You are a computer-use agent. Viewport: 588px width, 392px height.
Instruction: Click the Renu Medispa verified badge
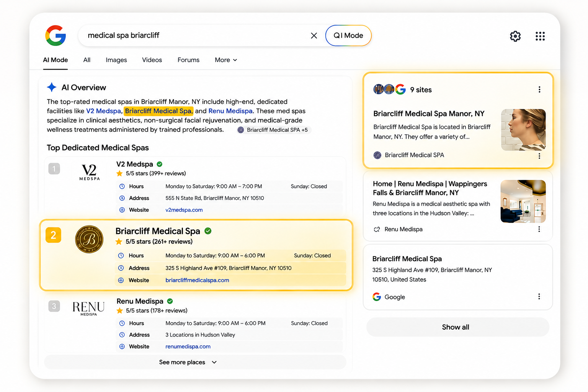(170, 301)
